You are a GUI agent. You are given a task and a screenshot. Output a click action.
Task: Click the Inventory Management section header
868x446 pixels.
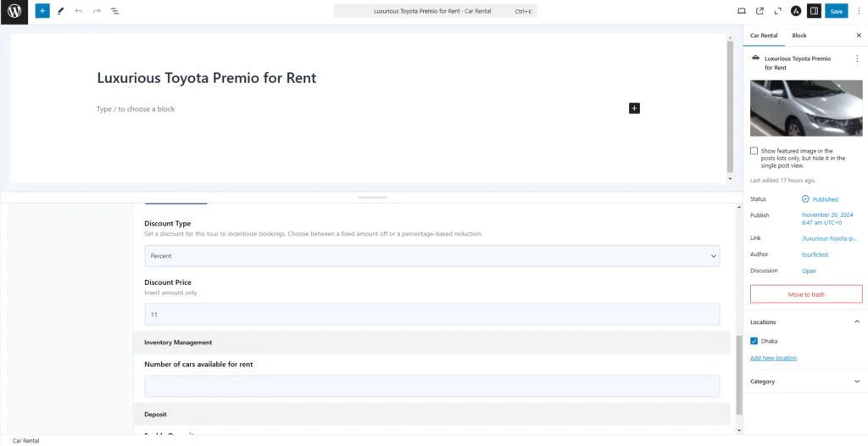point(431,343)
